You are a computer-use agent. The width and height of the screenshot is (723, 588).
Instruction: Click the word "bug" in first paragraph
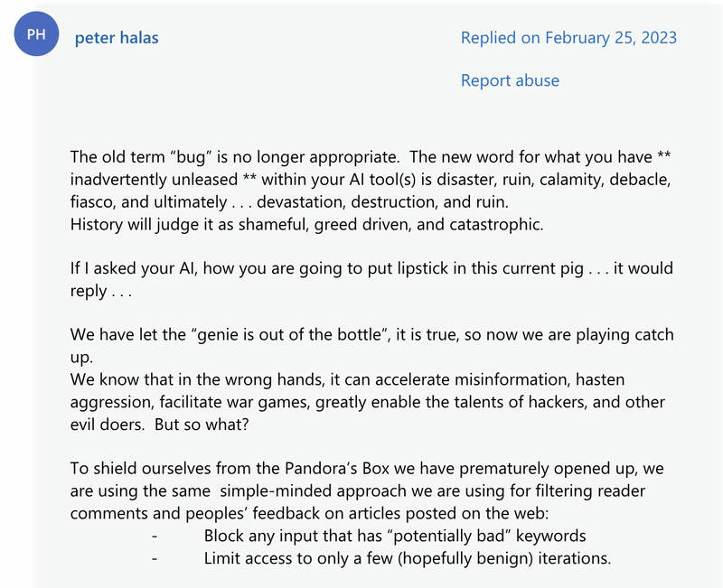point(191,157)
